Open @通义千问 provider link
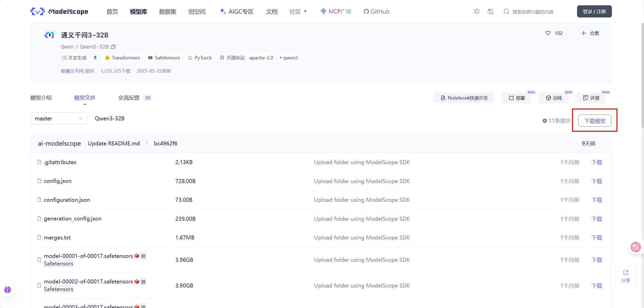 click(x=72, y=71)
